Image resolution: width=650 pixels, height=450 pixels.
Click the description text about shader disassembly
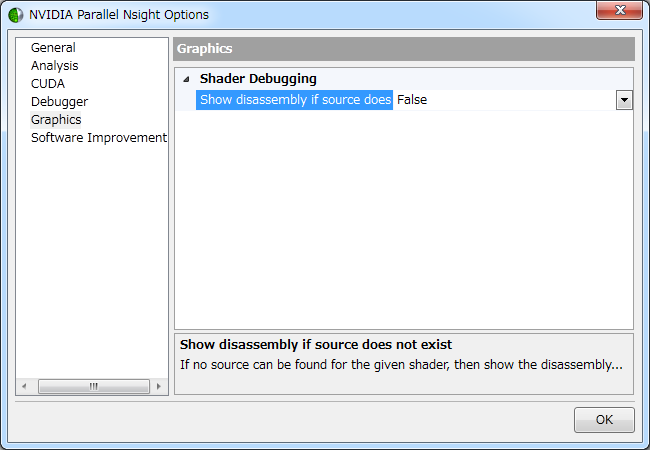tap(400, 364)
